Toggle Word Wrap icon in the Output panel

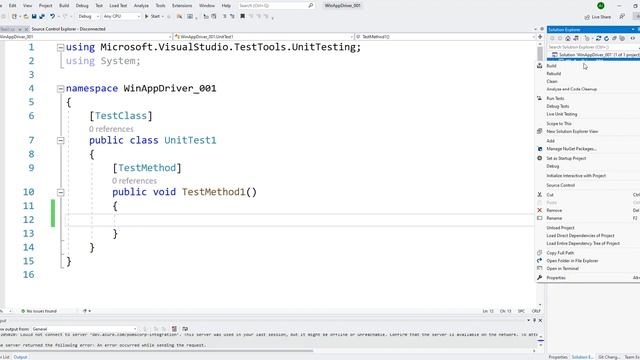coord(185,329)
